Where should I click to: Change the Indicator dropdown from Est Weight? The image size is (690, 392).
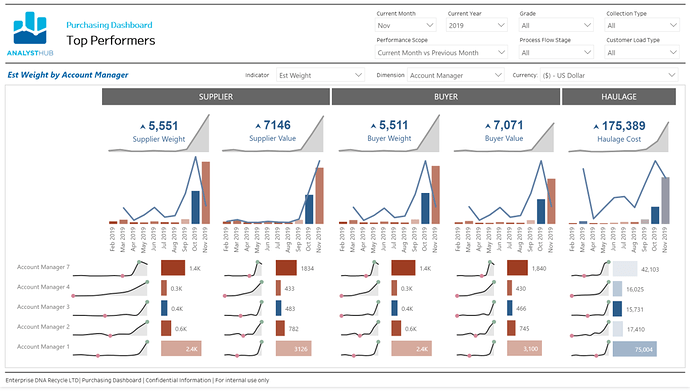320,75
